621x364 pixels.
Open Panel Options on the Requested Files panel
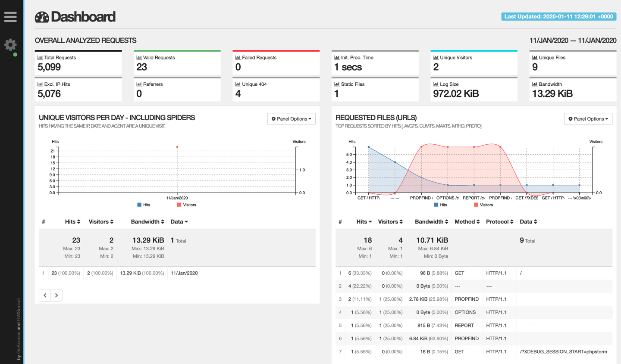[588, 119]
